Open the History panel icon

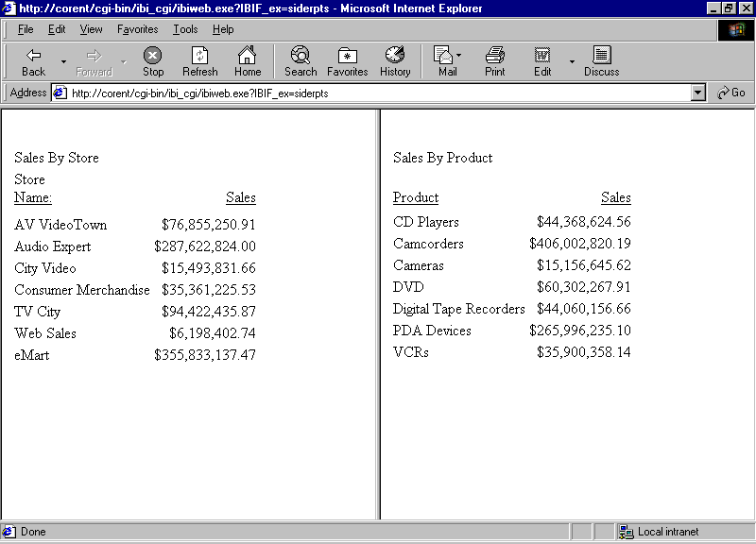[x=394, y=60]
